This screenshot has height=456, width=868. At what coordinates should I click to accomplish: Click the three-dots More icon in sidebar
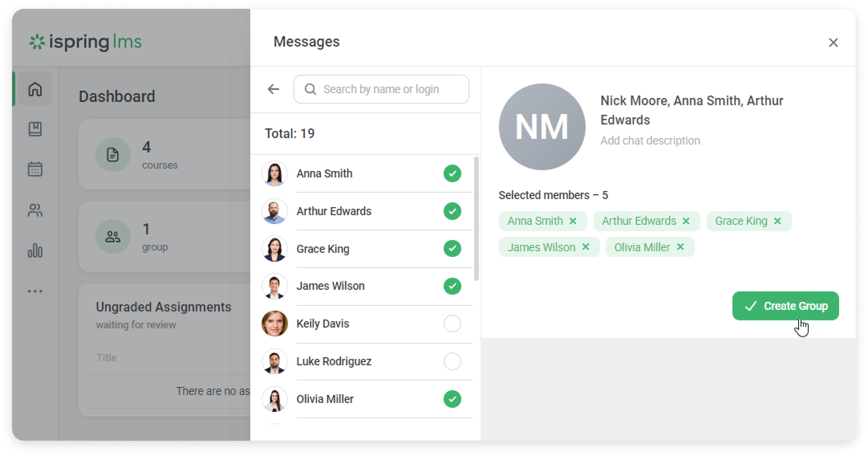point(35,291)
